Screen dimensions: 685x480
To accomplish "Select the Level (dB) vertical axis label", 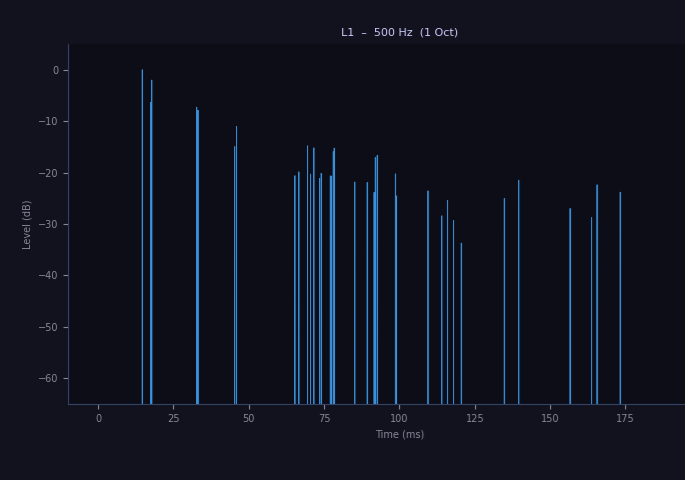I will tap(26, 225).
